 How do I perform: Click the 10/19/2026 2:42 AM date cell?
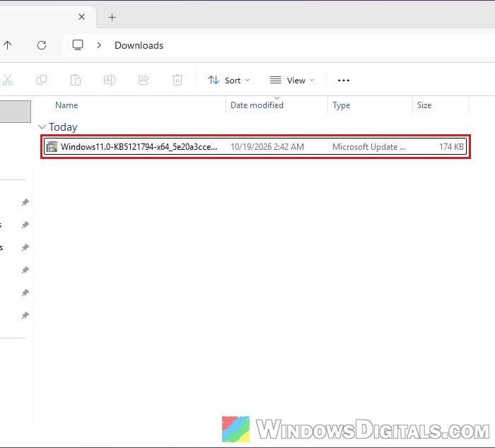(267, 147)
